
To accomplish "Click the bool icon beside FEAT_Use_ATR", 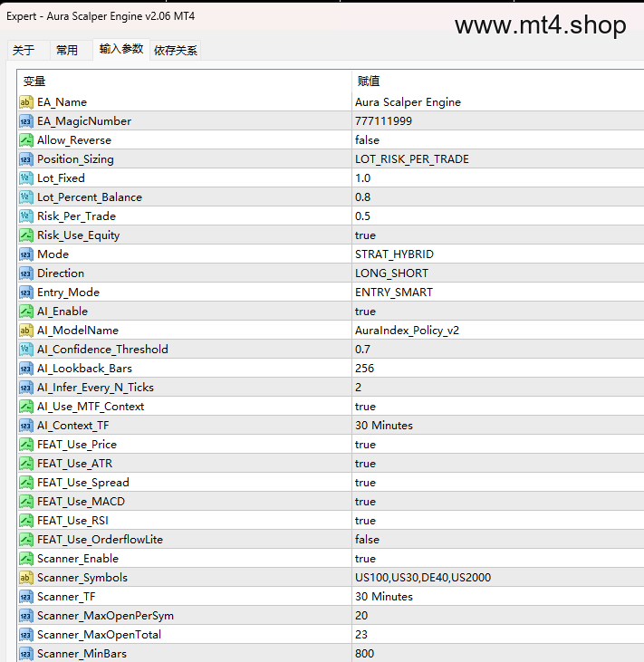I will click(x=25, y=463).
